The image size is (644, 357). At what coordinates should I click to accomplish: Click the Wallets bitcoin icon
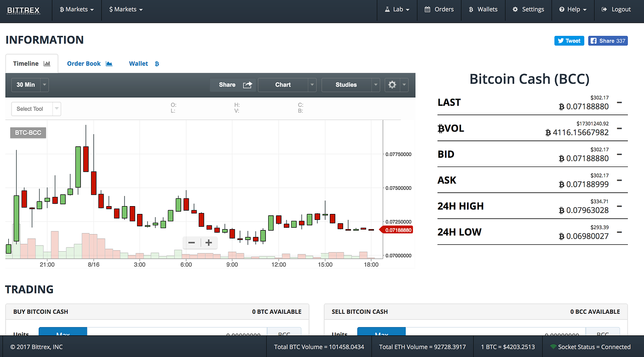pyautogui.click(x=471, y=10)
